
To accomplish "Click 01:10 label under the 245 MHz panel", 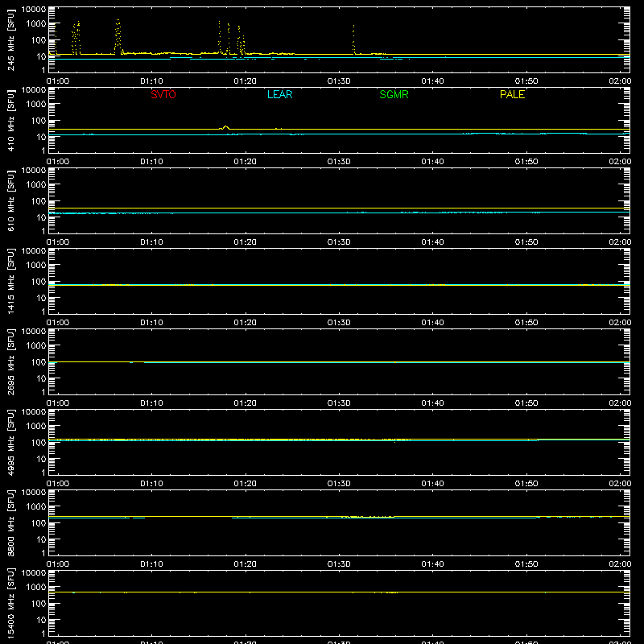I will (151, 81).
